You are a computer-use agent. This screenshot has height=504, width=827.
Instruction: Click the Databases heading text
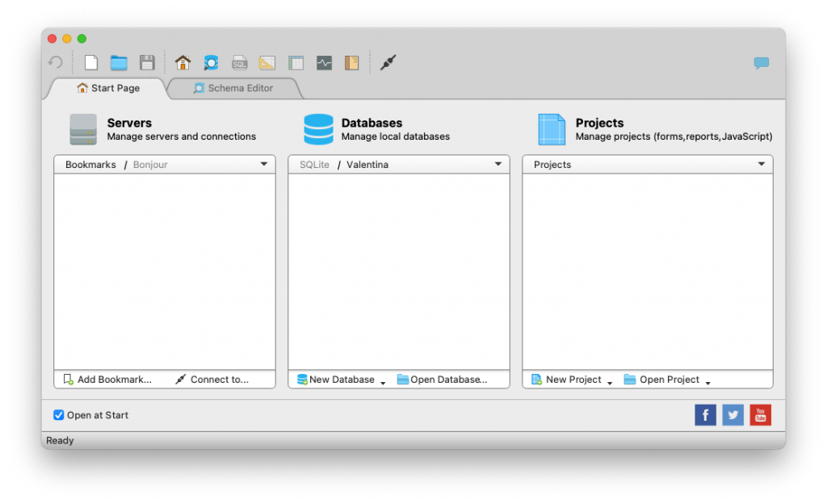(372, 123)
